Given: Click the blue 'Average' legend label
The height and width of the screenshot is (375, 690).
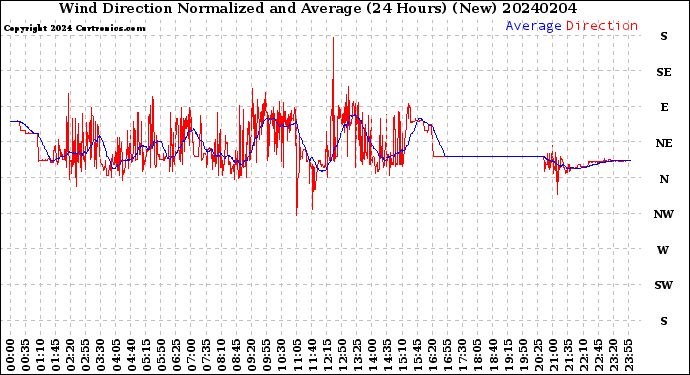Looking at the screenshot, I should click(533, 26).
